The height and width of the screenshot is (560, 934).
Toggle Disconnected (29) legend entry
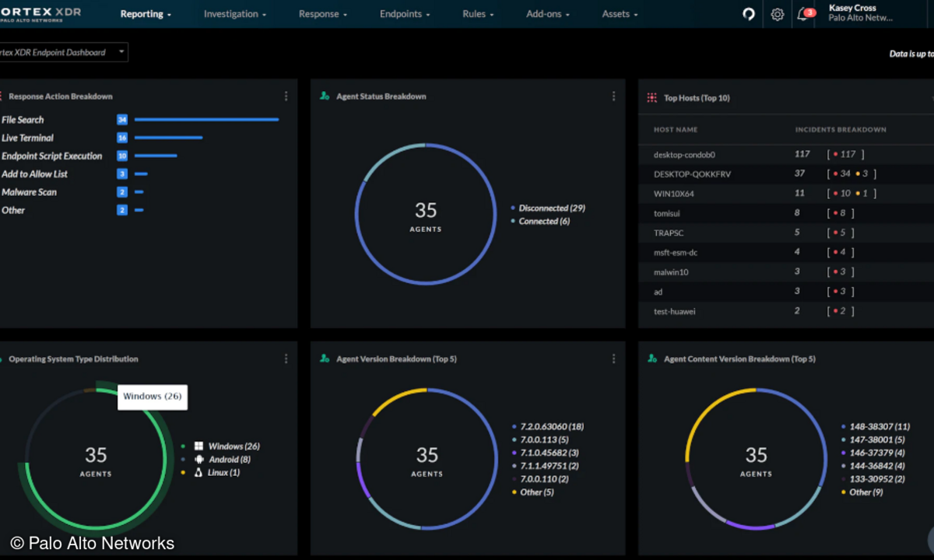[548, 208]
